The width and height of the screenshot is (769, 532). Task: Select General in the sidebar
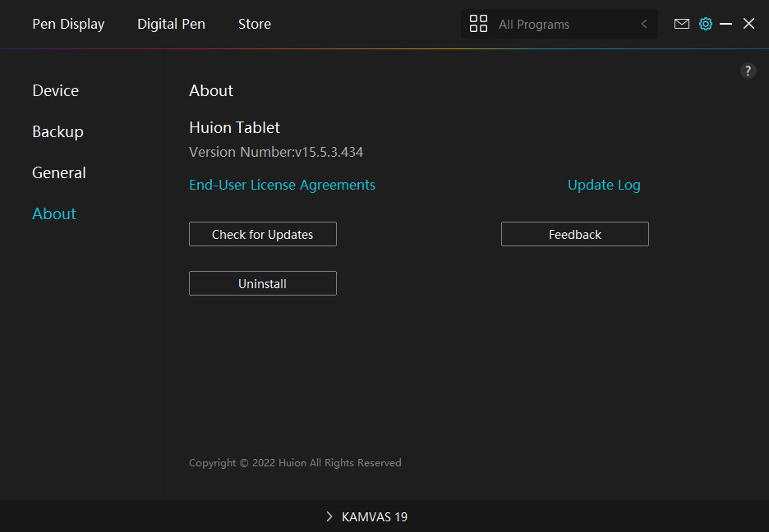59,173
